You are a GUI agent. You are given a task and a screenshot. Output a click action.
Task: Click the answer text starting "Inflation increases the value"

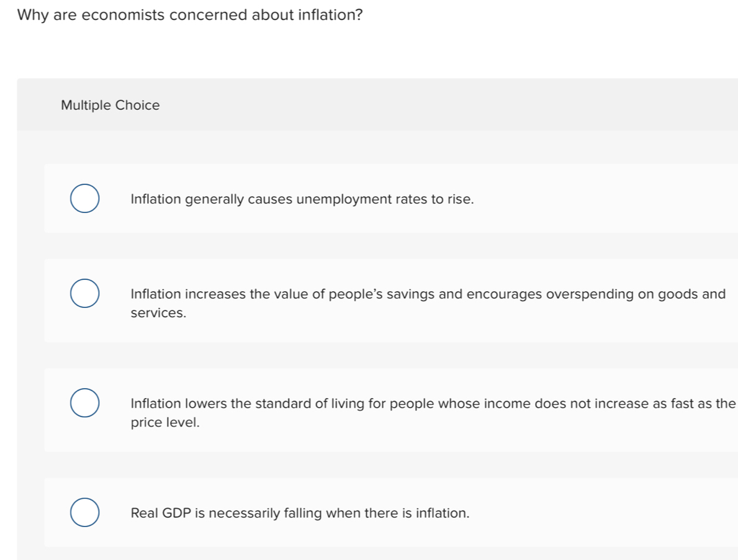tap(428, 294)
